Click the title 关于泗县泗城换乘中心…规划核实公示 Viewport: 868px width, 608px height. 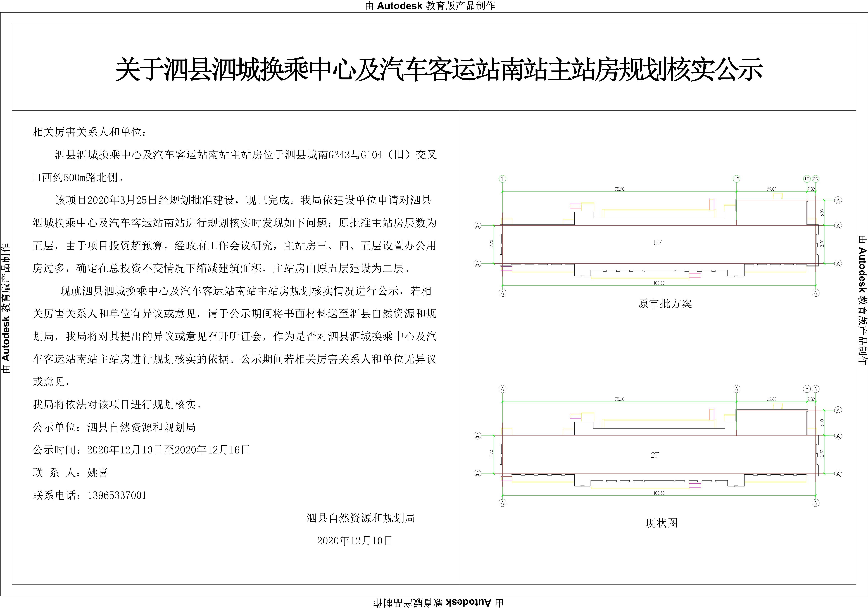[x=439, y=69]
